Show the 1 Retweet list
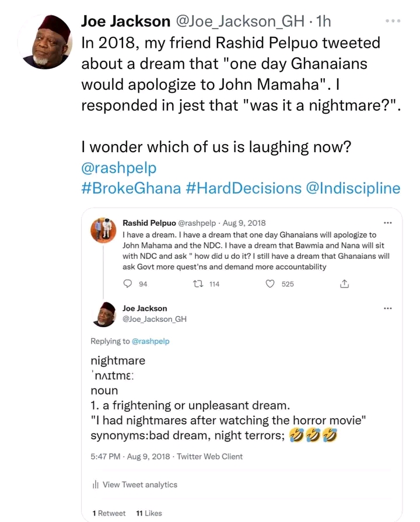 [x=109, y=513]
